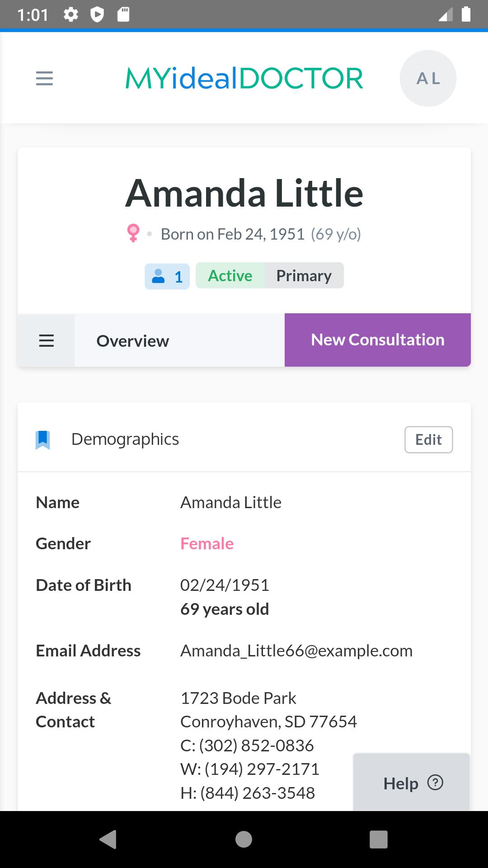Click the MYidealDOCTOR logo
488x868 pixels.
(x=244, y=78)
